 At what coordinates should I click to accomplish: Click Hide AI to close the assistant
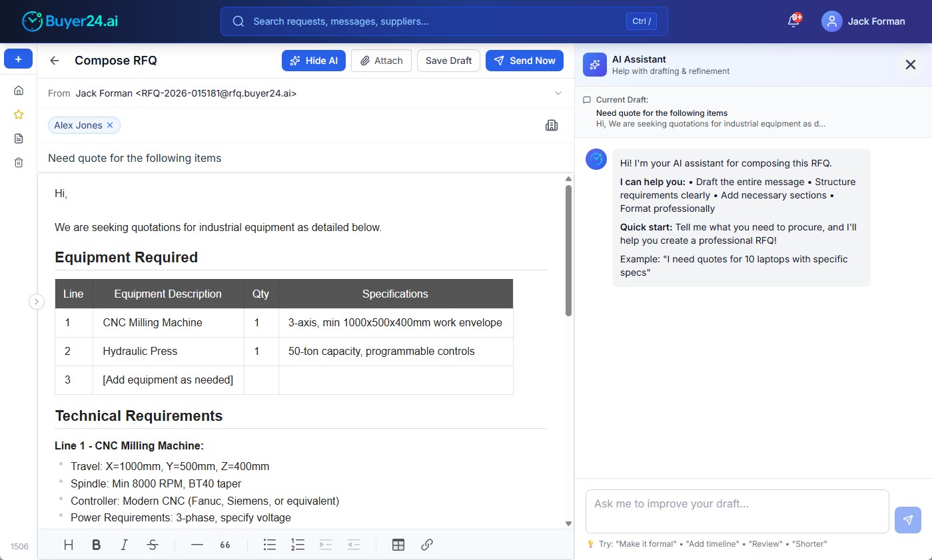click(313, 61)
